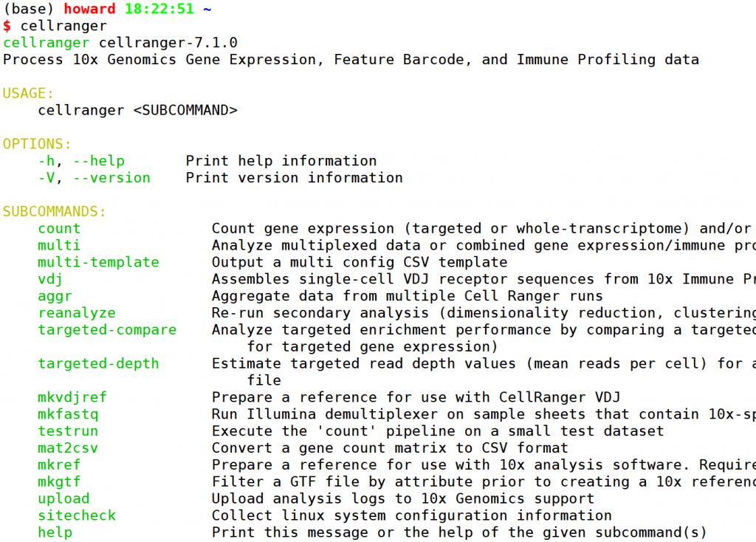Screen dimensions: 756x542
Task: Click the 'USAGE:' section heading
Action: [29, 94]
